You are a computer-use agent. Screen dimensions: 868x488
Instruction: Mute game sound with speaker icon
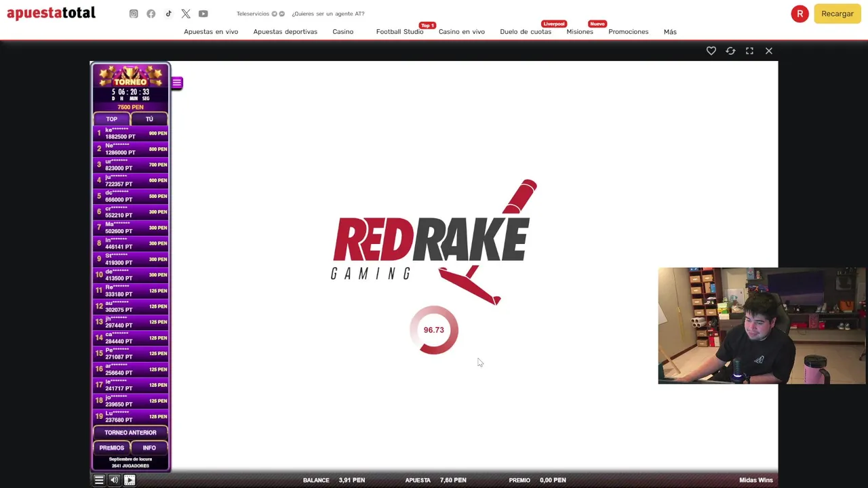[x=114, y=480]
